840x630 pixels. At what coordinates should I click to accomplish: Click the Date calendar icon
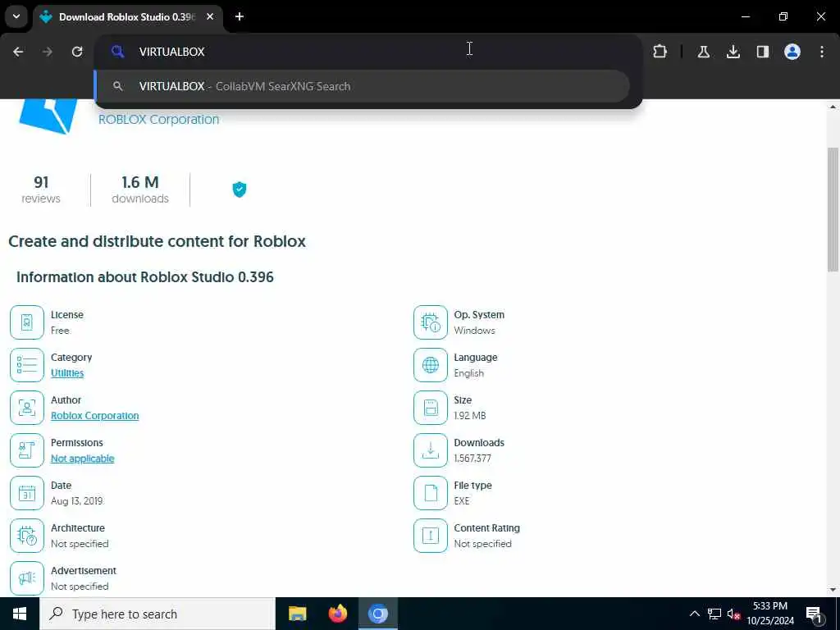(27, 493)
